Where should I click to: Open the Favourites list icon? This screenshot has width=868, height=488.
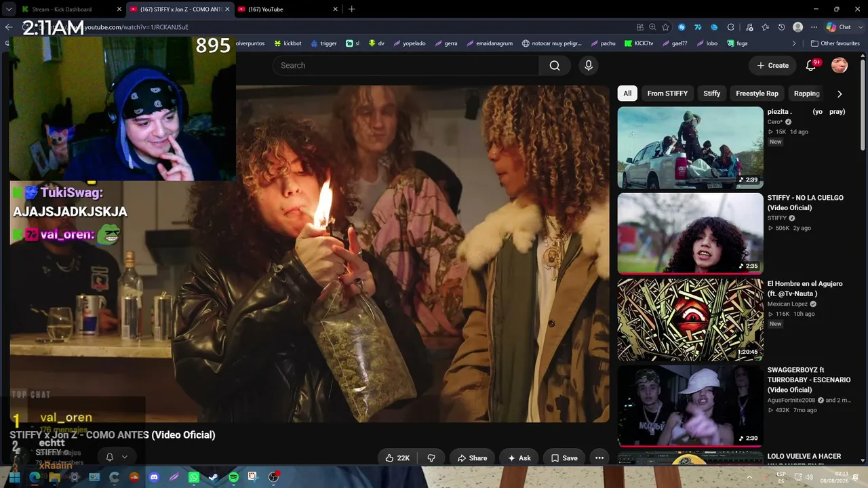coord(766,27)
